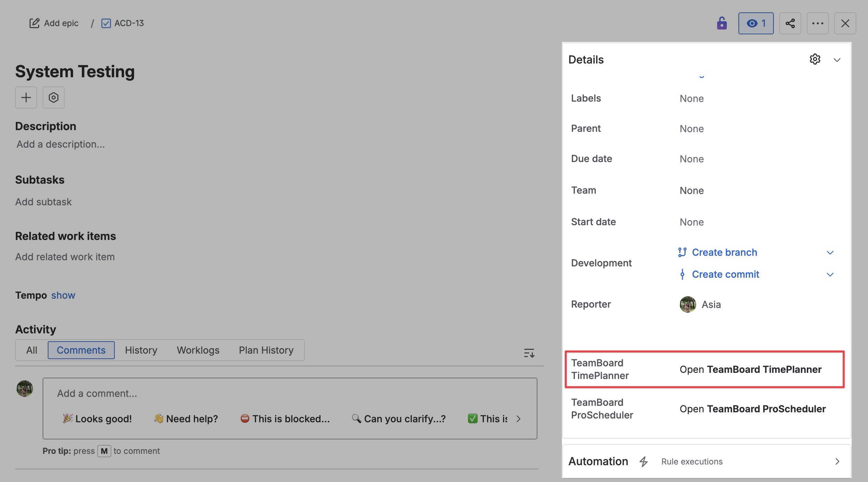Expand the Create commit dropdown arrow

[x=830, y=275]
